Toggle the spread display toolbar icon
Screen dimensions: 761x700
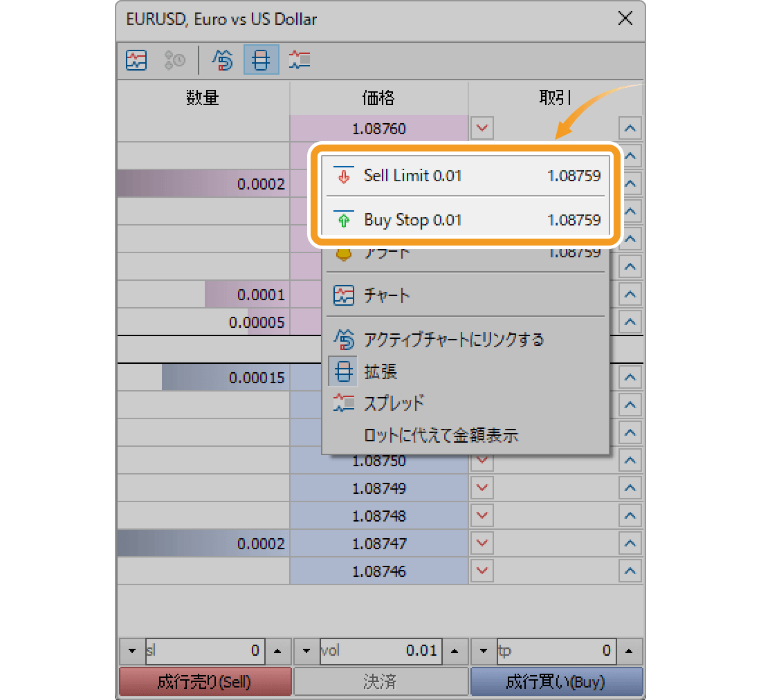(x=300, y=60)
